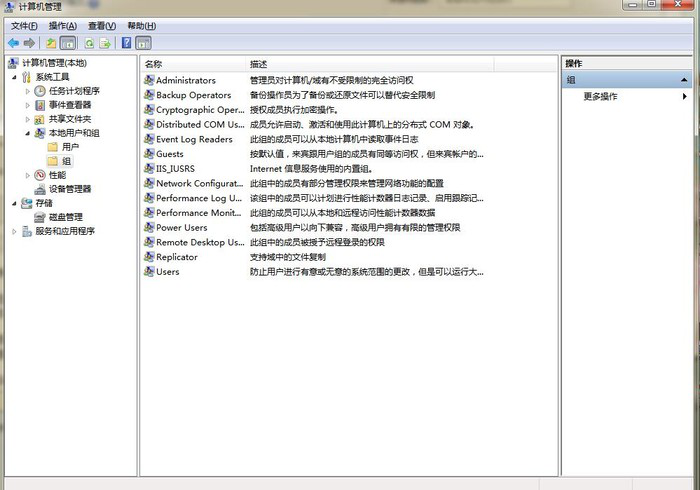Open 设备管理器 in the tree

coord(69,189)
